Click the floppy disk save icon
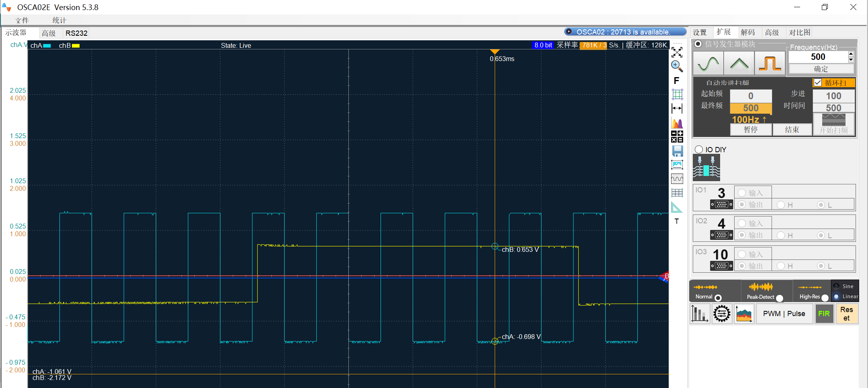Screen dimensions: 868x388 (678, 151)
